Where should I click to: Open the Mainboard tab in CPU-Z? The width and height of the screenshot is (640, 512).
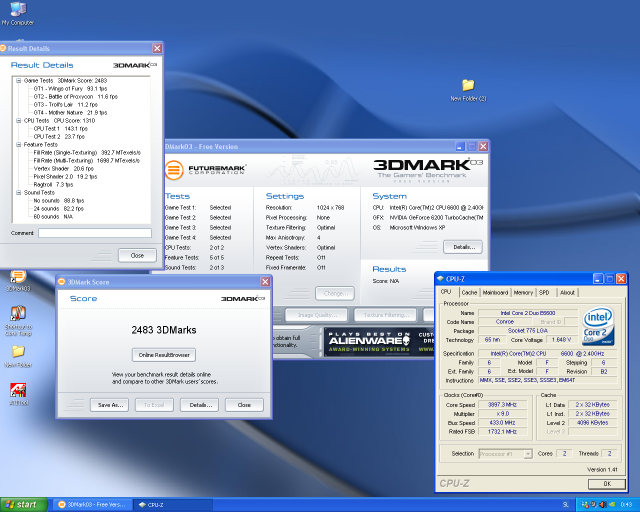point(496,292)
